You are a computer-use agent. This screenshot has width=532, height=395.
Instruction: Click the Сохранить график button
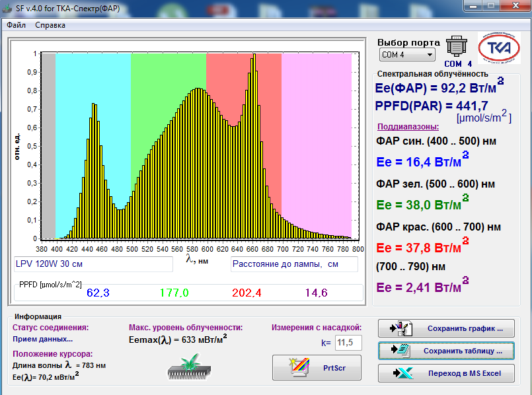click(x=446, y=328)
